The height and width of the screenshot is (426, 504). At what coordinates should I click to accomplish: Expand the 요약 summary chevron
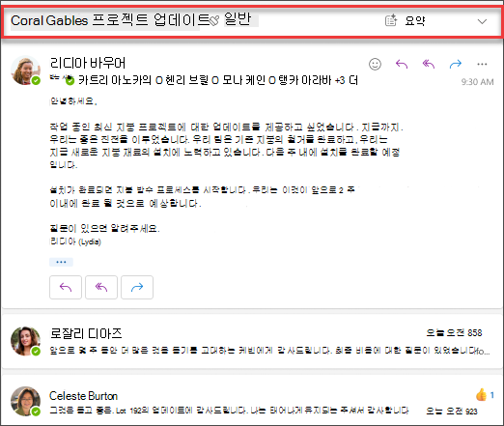482,21
